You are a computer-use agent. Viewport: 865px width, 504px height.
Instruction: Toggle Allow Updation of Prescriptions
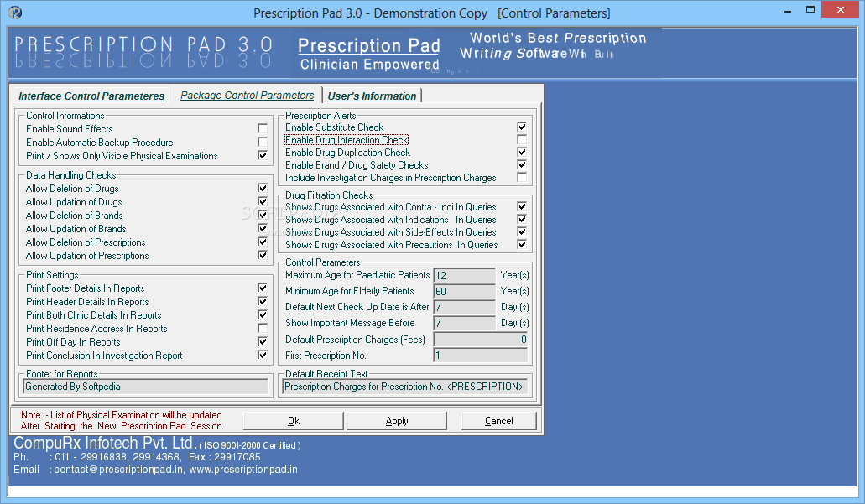tap(263, 255)
